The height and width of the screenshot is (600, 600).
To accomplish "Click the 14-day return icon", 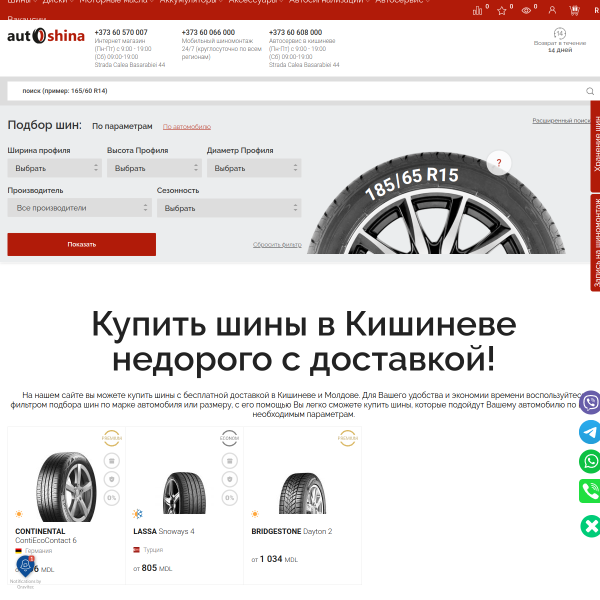I will [x=560, y=33].
